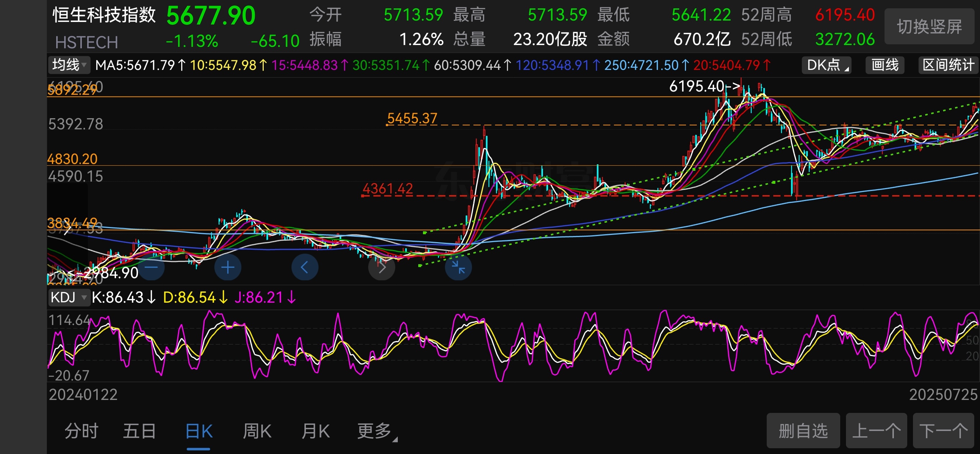Tap the 删自选 button
980x454 pixels.
tap(803, 431)
